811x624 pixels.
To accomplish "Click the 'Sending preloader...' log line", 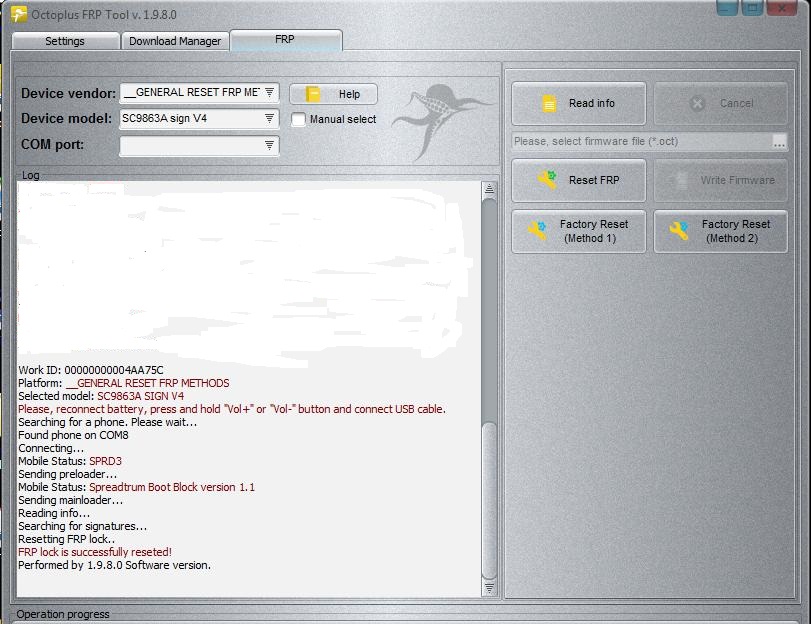I will [x=67, y=474].
